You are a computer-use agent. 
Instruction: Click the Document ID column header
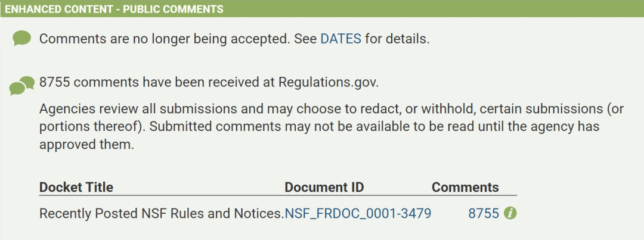pos(324,188)
